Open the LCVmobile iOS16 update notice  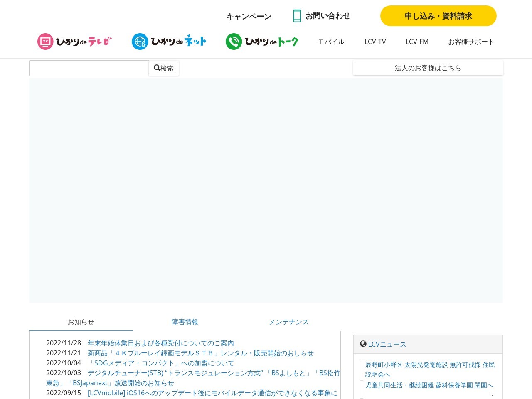tap(212, 393)
